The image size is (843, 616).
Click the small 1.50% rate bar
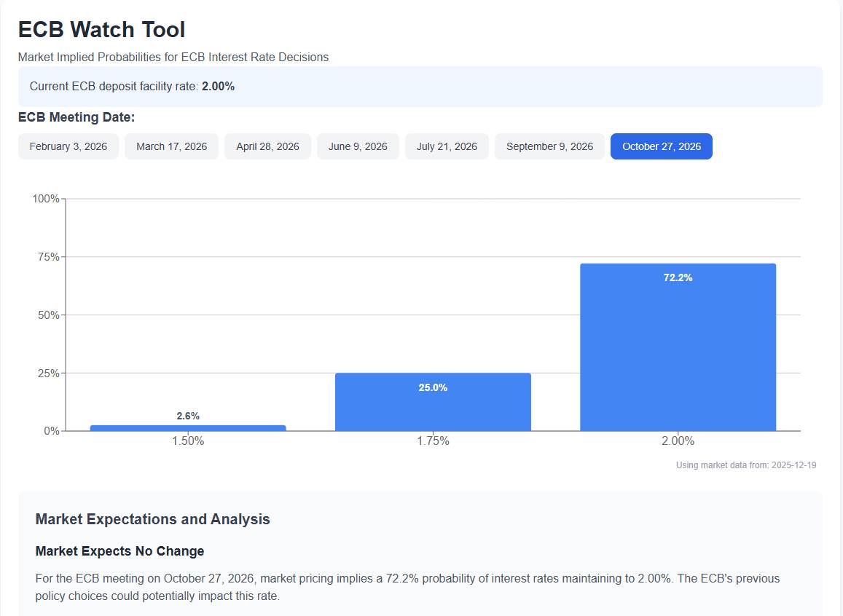coord(188,427)
